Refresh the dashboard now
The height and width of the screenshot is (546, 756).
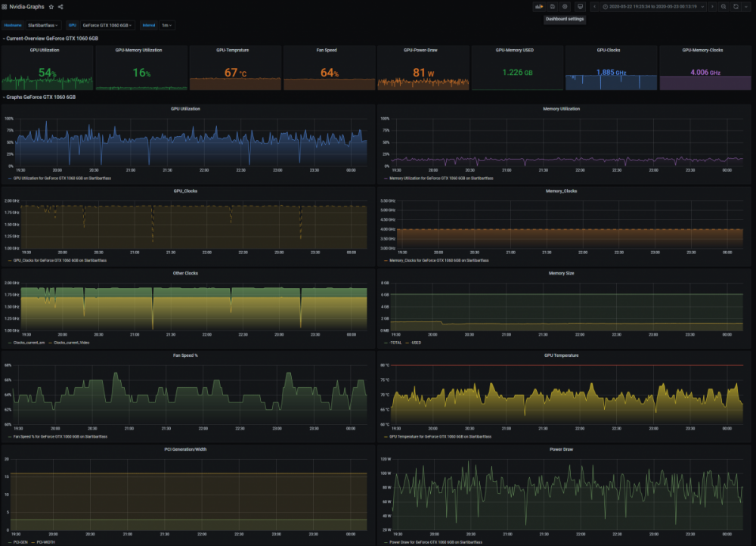coord(736,6)
